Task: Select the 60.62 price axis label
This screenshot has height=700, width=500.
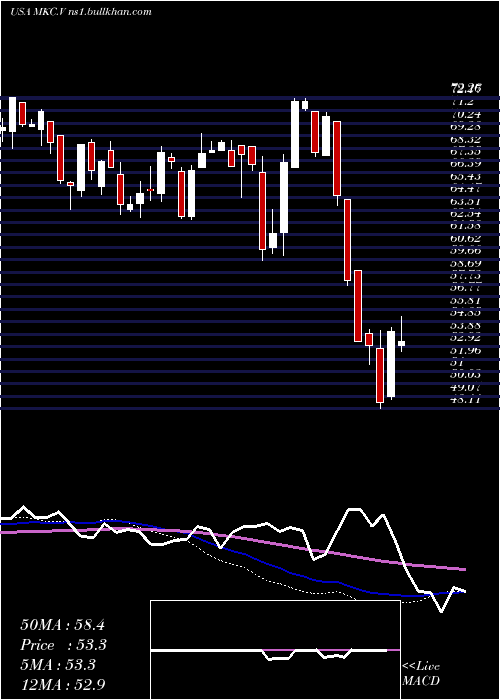Action: 466,238
